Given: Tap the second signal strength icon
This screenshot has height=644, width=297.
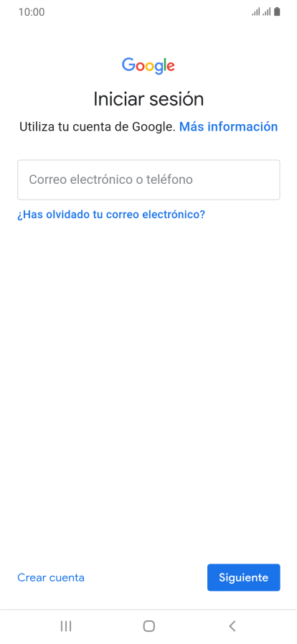Looking at the screenshot, I should [x=267, y=12].
